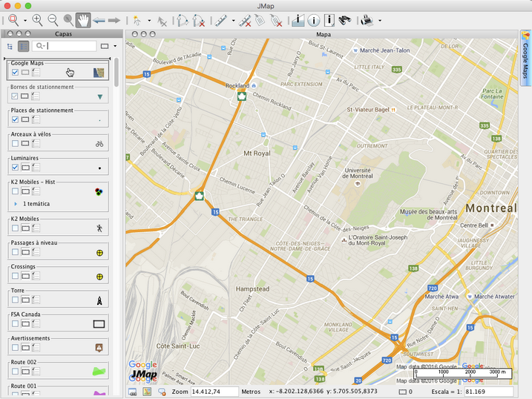Click the Route 002 layer name

(x=24, y=363)
